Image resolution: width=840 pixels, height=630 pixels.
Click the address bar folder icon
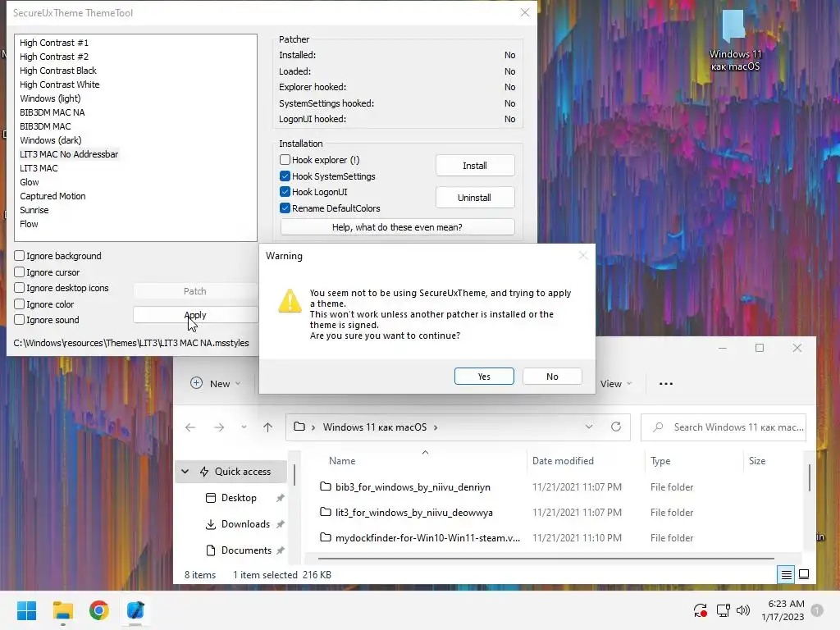click(299, 427)
